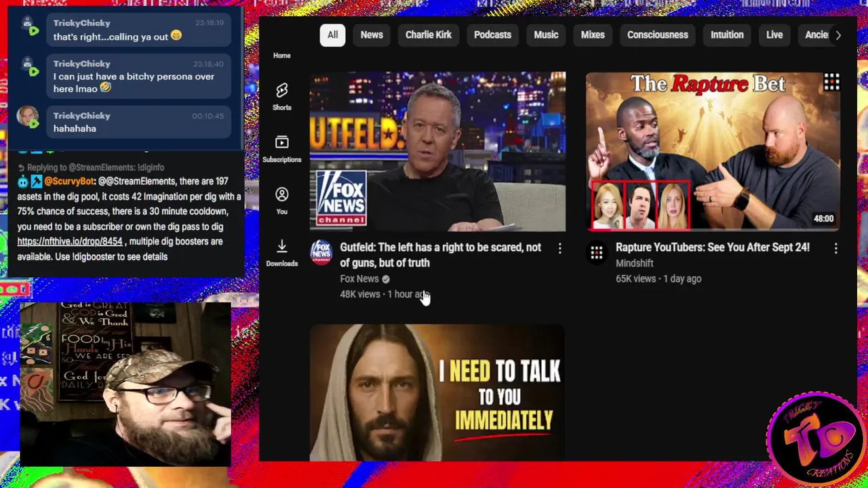This screenshot has height=488, width=868.
Task: Open Fox News channel avatar
Action: [x=321, y=252]
